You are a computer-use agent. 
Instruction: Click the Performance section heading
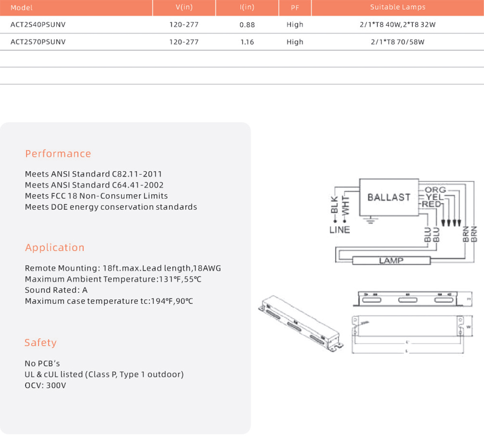(x=58, y=154)
